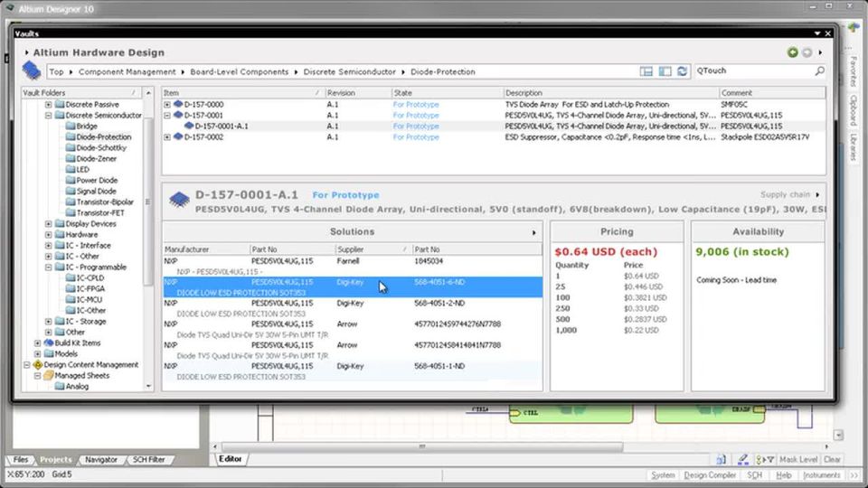Select the Digi-Key 568-4051-2-ND solution row
The width and height of the screenshot is (868, 488).
tap(353, 308)
